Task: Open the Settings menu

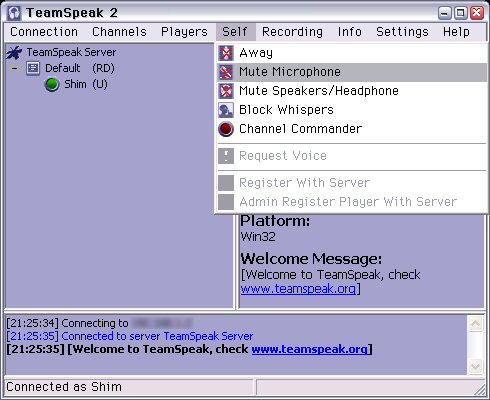Action: [402, 32]
